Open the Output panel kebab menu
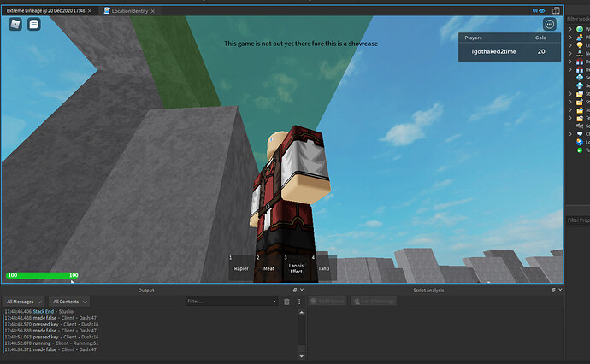This screenshot has height=364, width=590. point(299,302)
